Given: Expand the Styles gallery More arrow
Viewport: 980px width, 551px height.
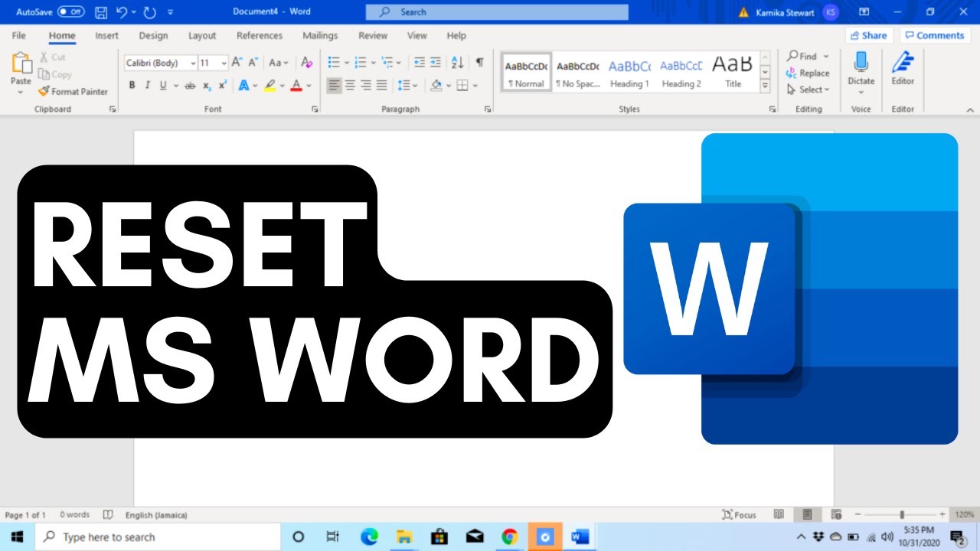Looking at the screenshot, I should click(x=765, y=86).
